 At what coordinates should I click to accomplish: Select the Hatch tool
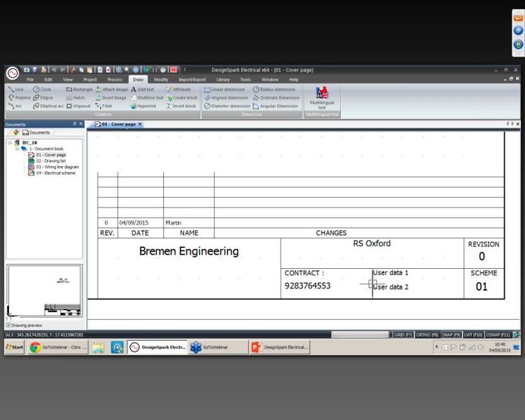[x=76, y=98]
